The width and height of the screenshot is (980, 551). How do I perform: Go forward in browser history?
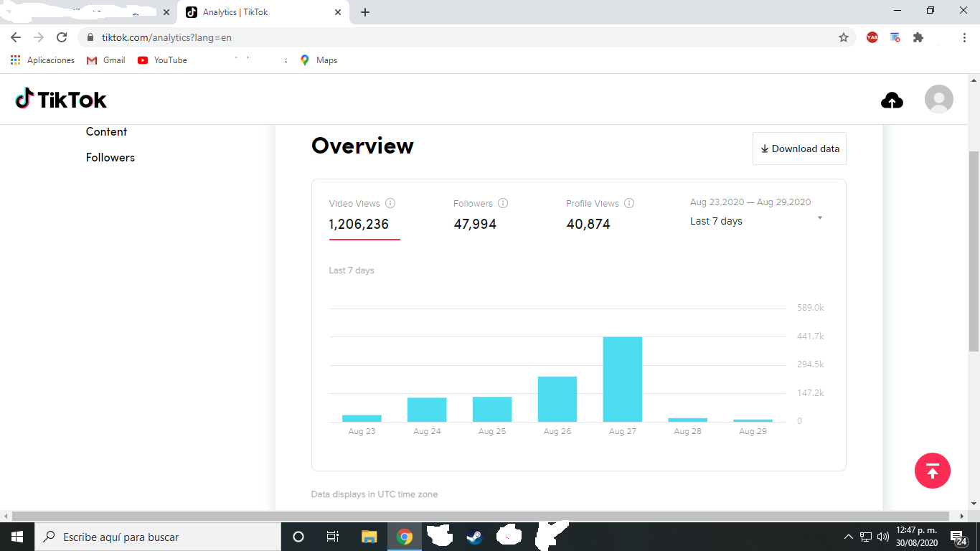click(39, 37)
